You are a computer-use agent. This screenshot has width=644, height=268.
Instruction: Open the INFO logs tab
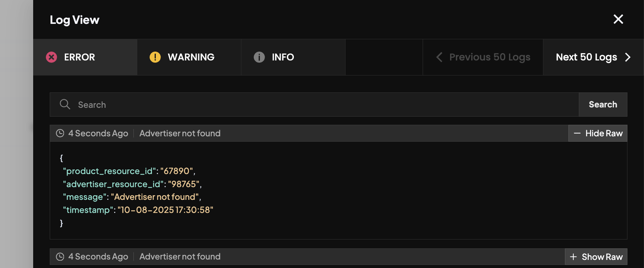(283, 57)
